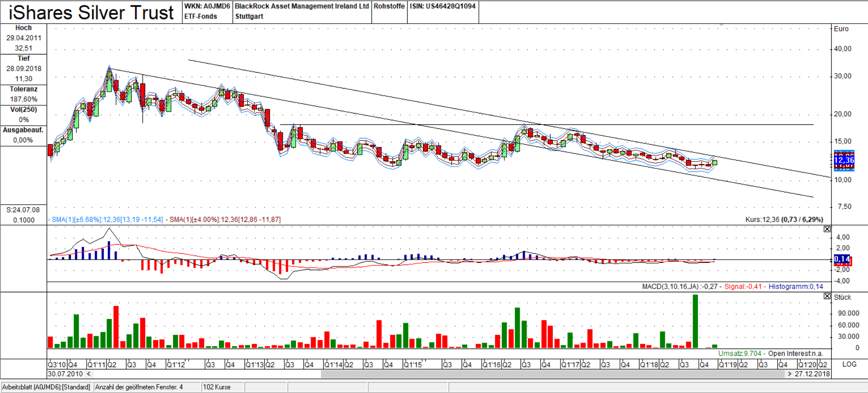Click the current price marker 12,36
This screenshot has height=393, width=868.
point(844,160)
